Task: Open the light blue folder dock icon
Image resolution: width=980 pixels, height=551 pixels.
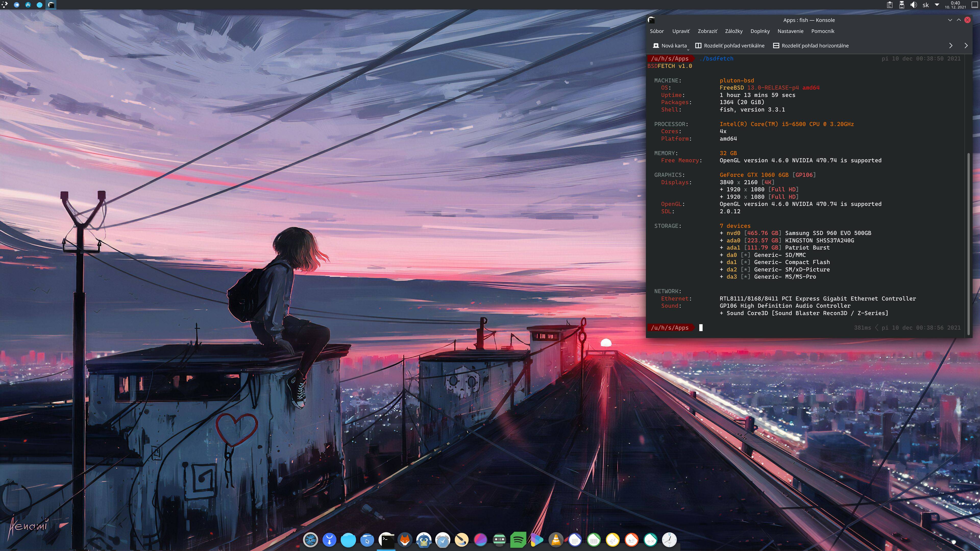Action: click(348, 540)
